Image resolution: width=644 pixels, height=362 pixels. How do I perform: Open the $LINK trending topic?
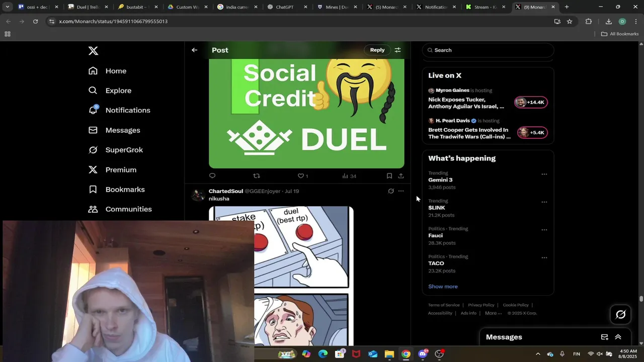437,208
